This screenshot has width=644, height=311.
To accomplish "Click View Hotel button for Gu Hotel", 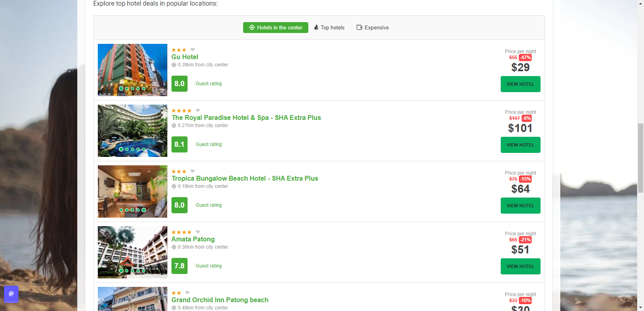I will (520, 84).
